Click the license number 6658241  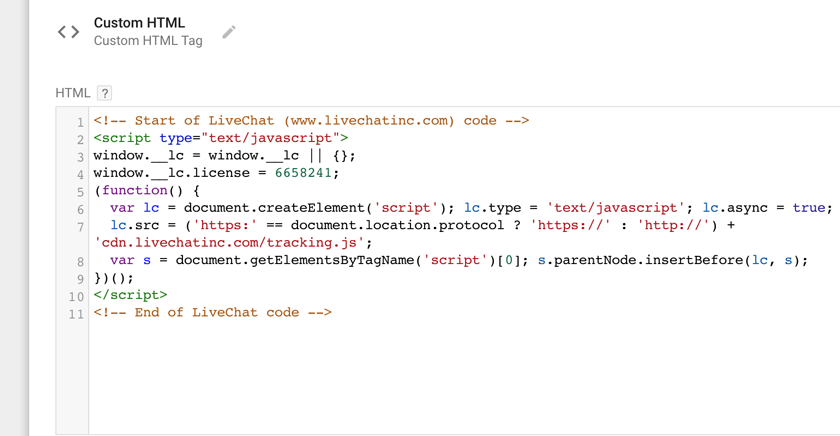click(x=303, y=173)
